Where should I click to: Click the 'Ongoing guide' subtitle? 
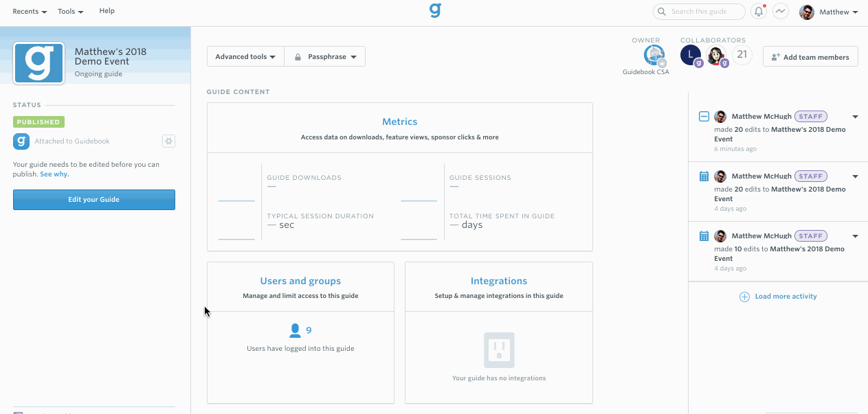[x=98, y=74]
